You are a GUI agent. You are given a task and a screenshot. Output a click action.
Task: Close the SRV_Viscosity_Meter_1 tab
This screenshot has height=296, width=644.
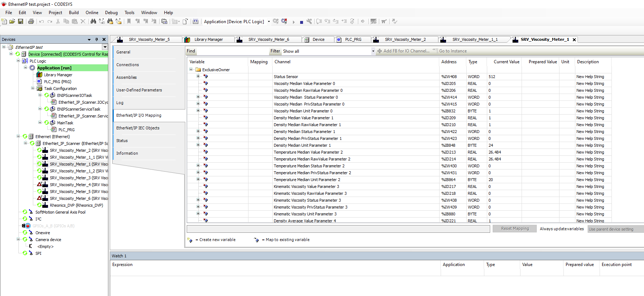point(574,40)
